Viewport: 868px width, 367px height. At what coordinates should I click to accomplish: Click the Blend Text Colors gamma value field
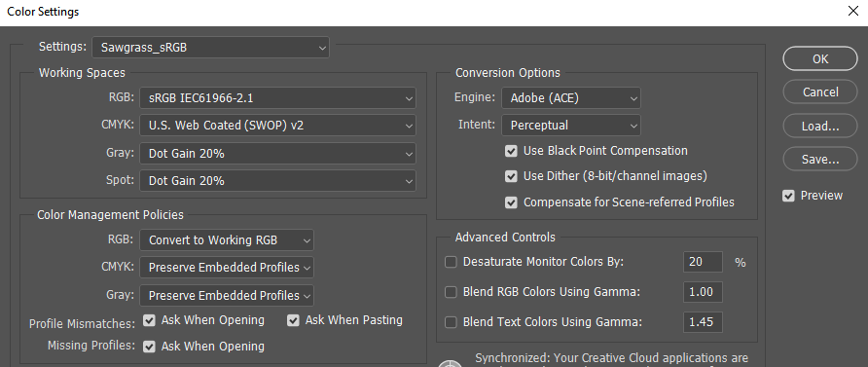[703, 321]
